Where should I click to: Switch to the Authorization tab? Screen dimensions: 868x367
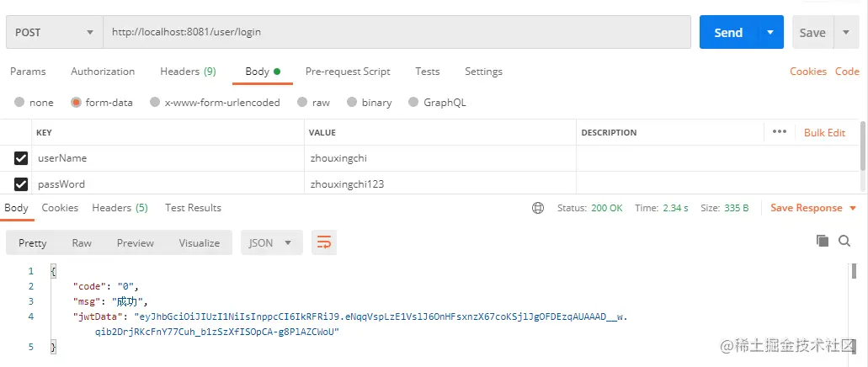tap(103, 72)
